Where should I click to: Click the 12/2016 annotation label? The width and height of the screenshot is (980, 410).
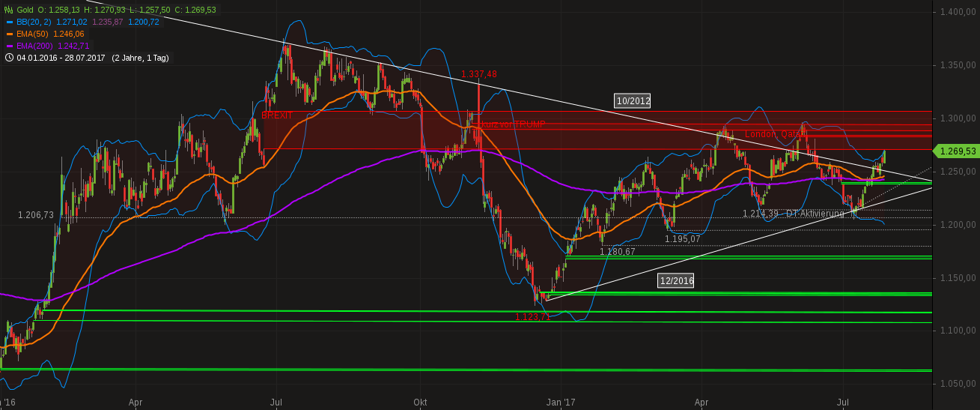tap(676, 280)
